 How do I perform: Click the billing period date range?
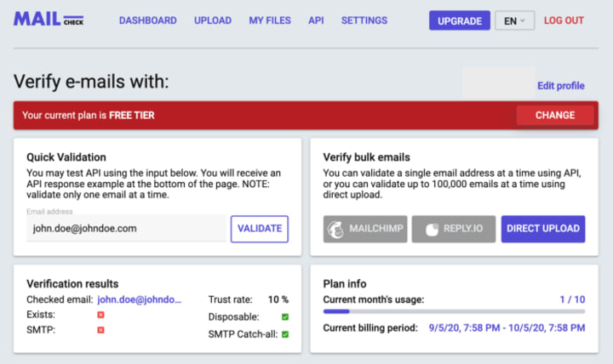point(507,327)
